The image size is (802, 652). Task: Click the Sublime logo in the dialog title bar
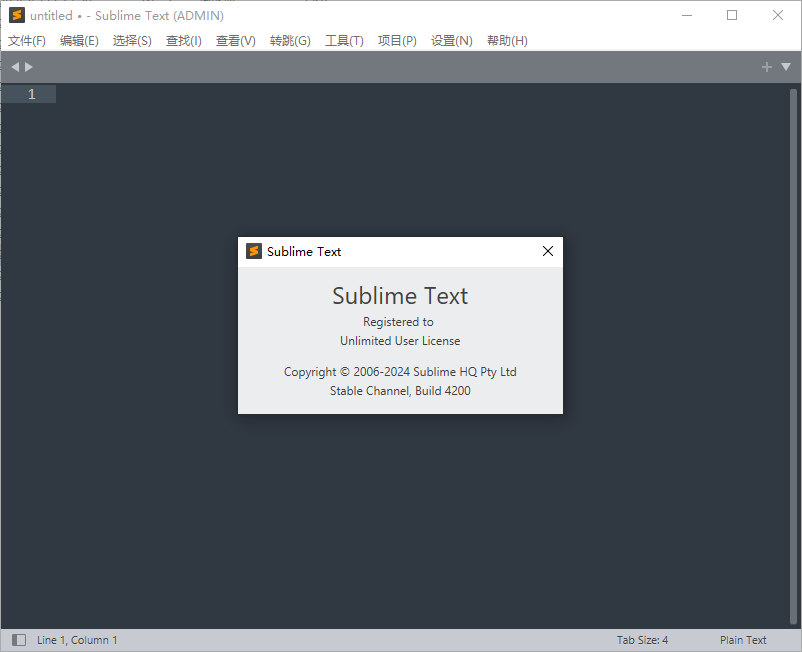click(253, 251)
